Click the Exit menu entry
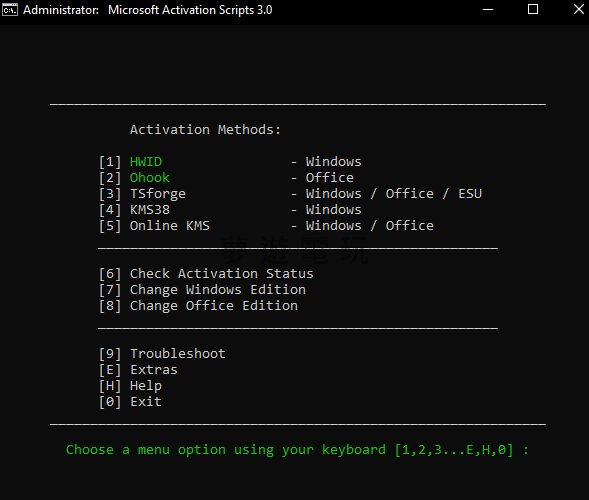The image size is (589, 500). point(146,402)
